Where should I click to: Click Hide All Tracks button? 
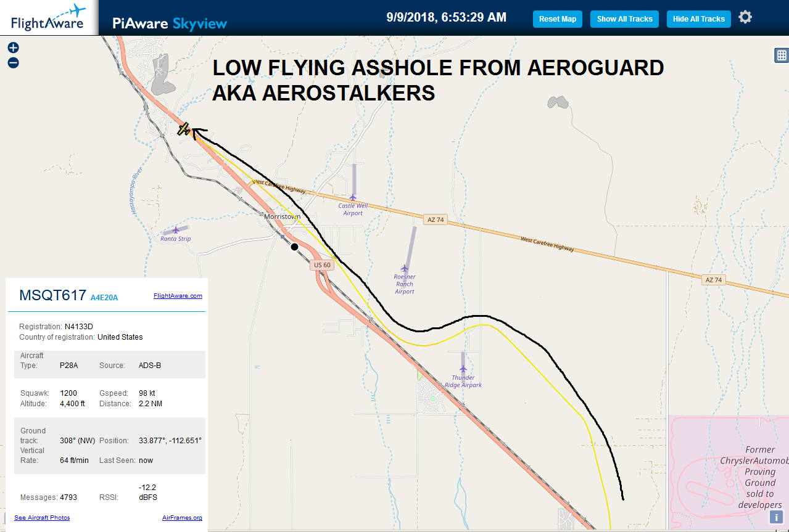(699, 19)
